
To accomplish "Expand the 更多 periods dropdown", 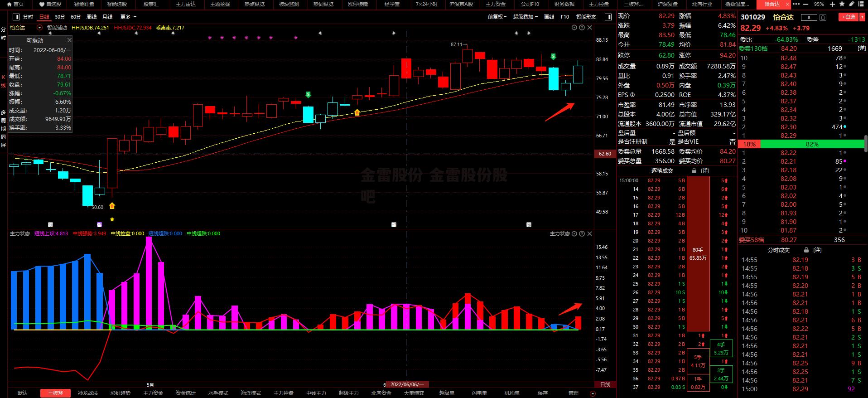I will 128,17.
